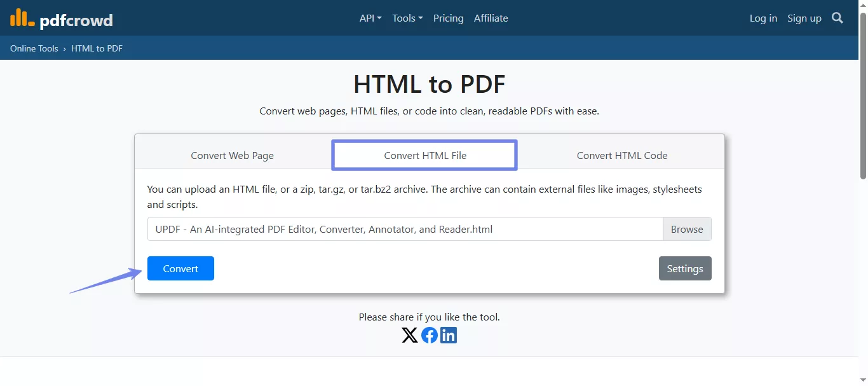Start conversion with the Convert button
This screenshot has width=868, height=386.
180,268
